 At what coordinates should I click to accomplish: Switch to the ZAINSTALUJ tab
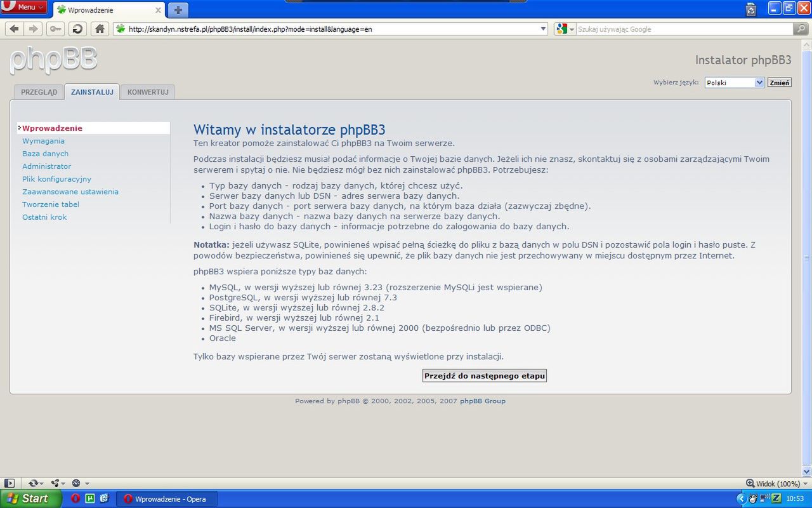(92, 92)
